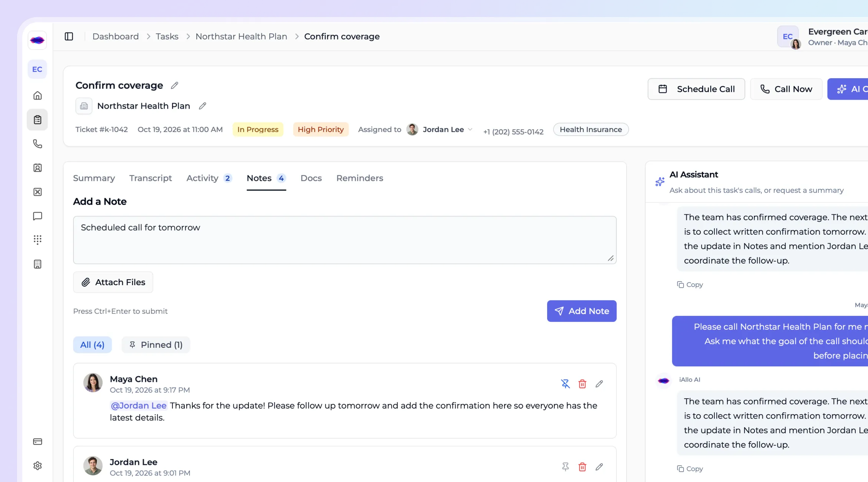Switch to the Summary tab
The image size is (868, 482).
tap(94, 178)
